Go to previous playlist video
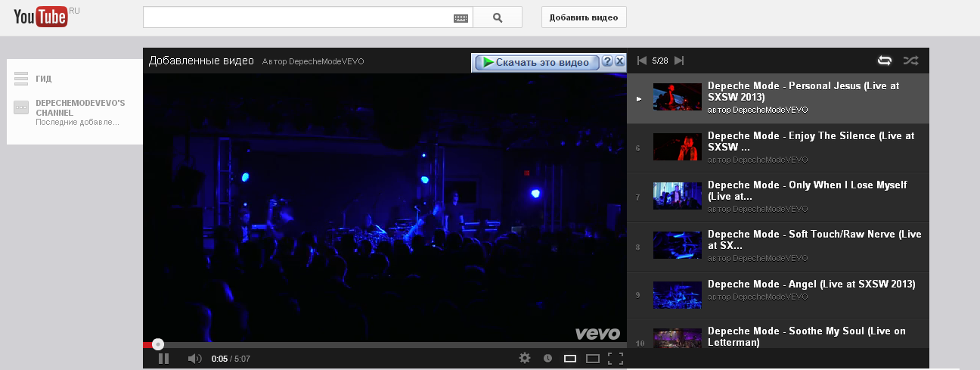Viewport: 980px width, 370px height. pos(642,61)
